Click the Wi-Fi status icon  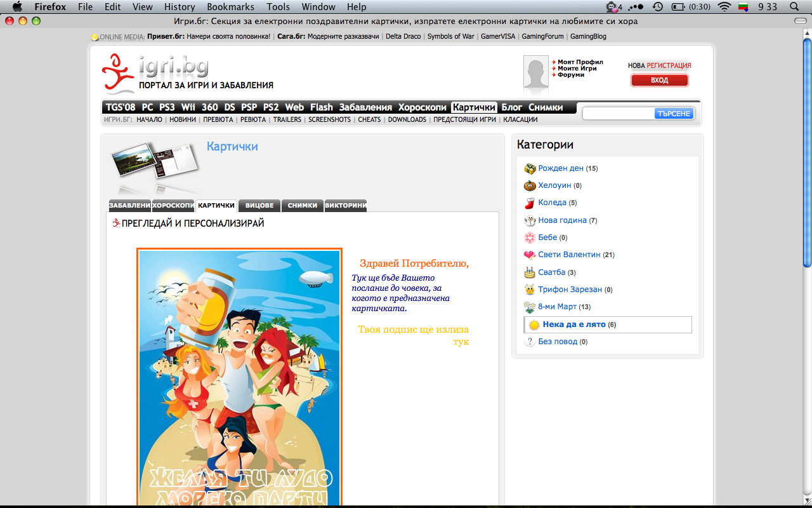[724, 7]
